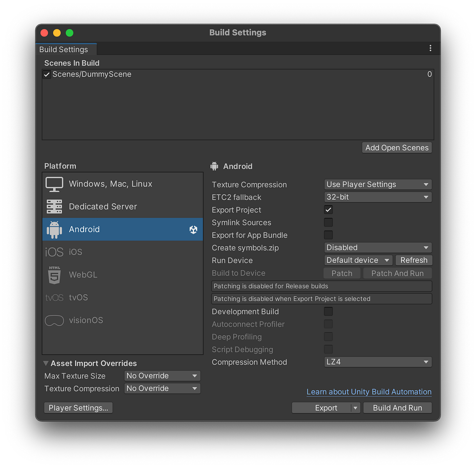Select the Android platform icon
This screenshot has height=468, width=476.
pyautogui.click(x=54, y=229)
